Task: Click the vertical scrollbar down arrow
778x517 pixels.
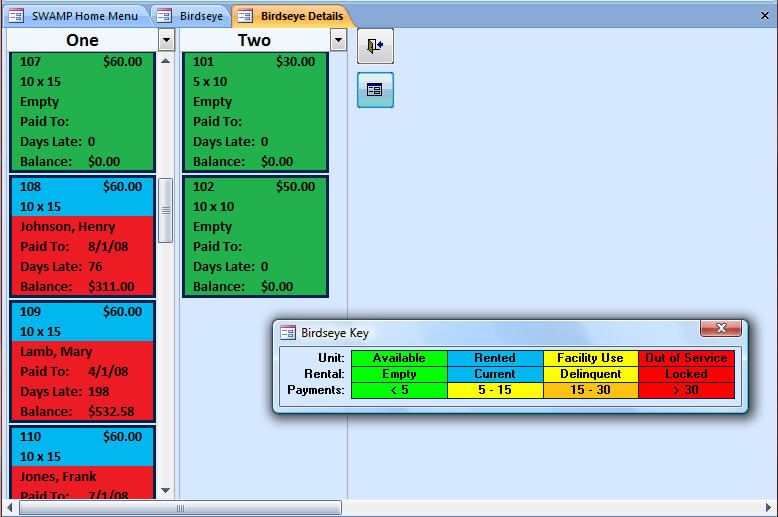Action: point(166,490)
